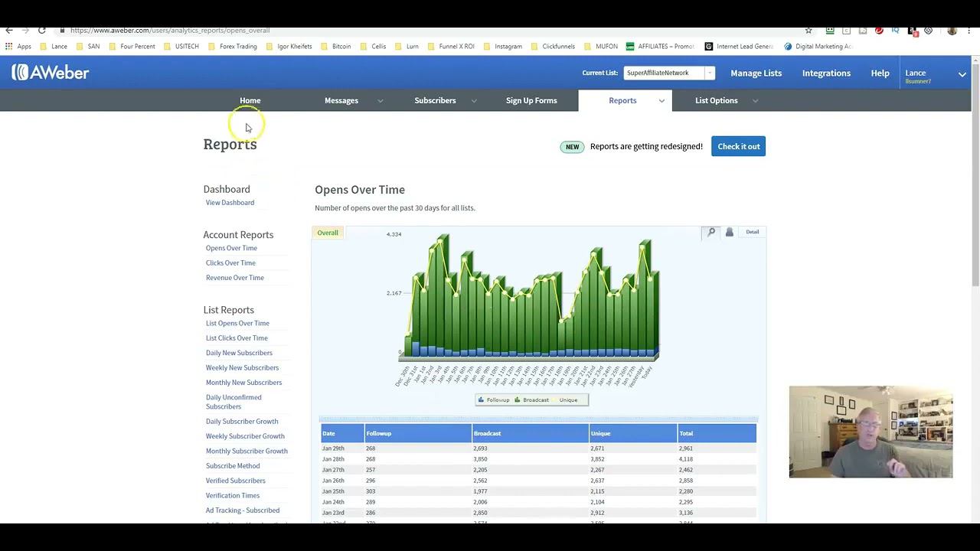Expand the Subscribers menu arrow
The image size is (980, 551).
coord(474,101)
